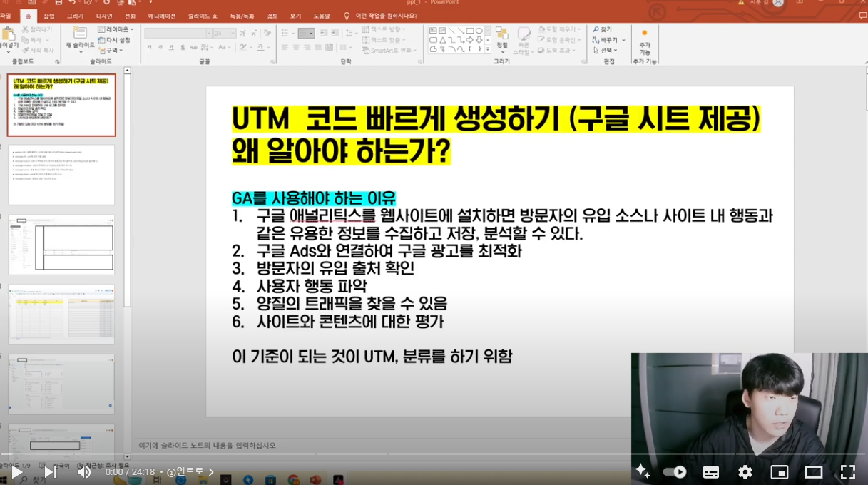Expand the shapes gallery

(488, 50)
